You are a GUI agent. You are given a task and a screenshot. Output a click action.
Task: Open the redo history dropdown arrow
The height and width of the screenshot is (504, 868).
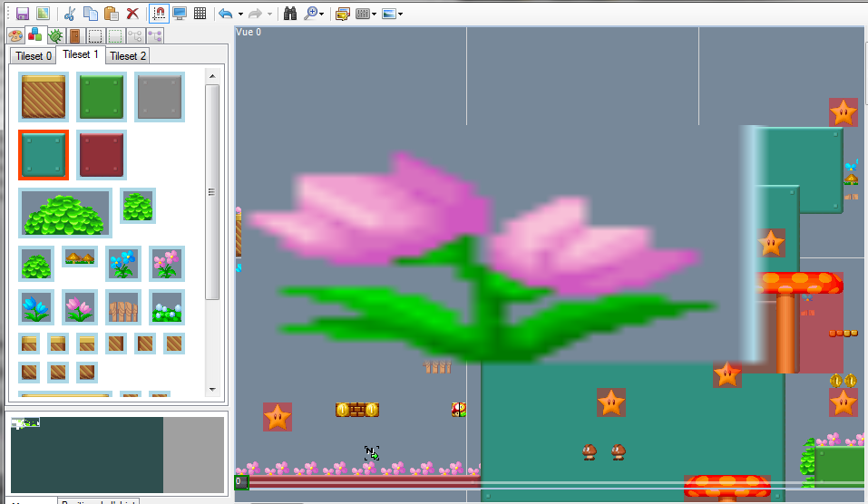tap(269, 14)
